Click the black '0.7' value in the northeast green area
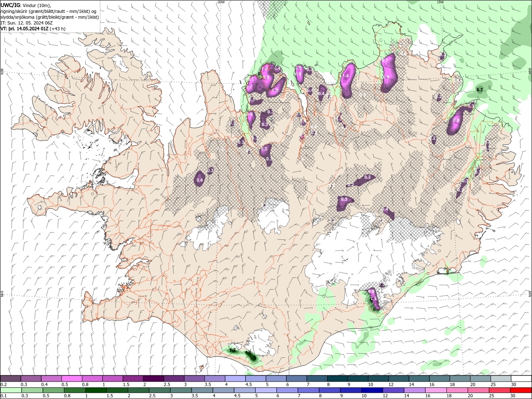Viewport: 532px width, 399px height. pos(480,90)
